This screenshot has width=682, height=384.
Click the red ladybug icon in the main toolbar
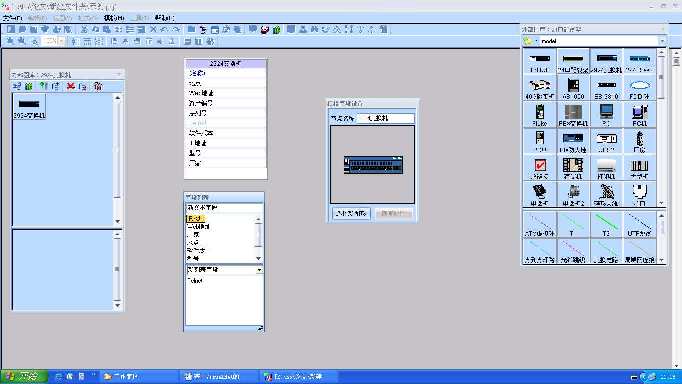265,30
